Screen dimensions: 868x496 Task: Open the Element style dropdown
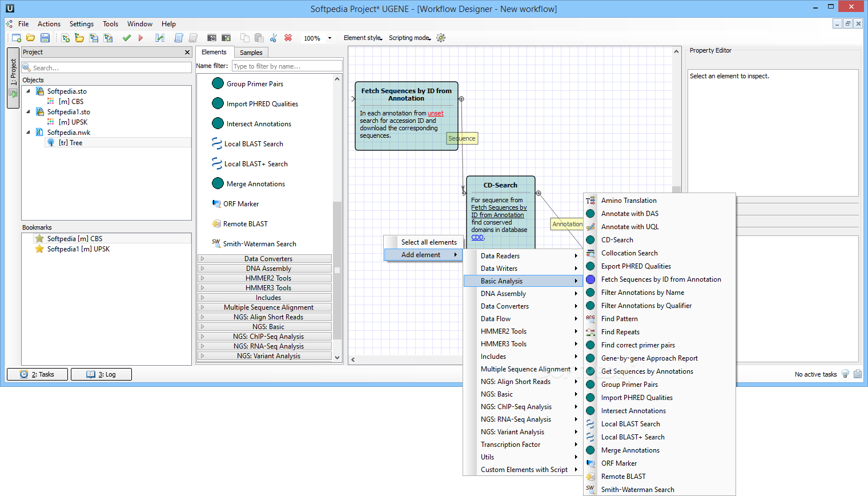pos(363,38)
